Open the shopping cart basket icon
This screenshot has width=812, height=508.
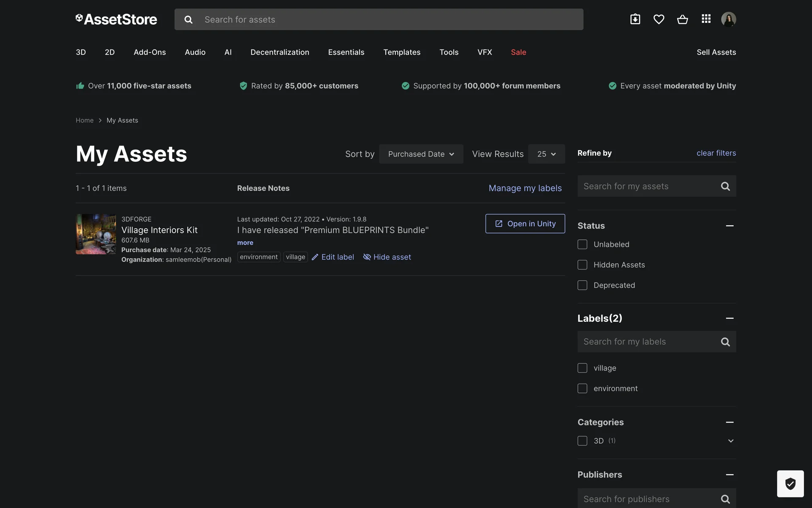pos(682,19)
